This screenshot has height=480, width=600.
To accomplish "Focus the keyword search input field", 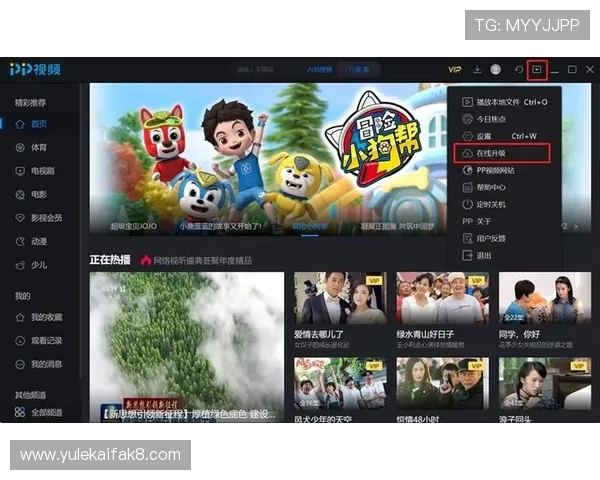I will click(x=264, y=69).
